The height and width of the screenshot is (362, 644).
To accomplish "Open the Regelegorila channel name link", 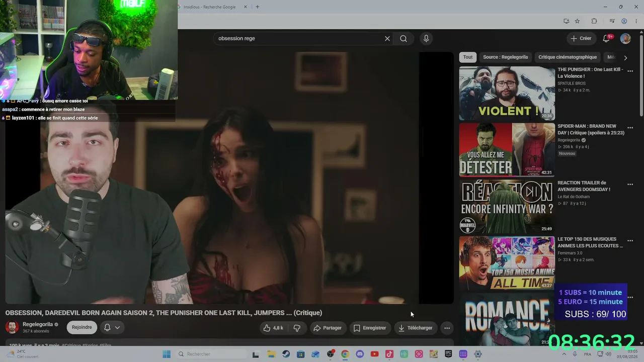I will (38, 324).
